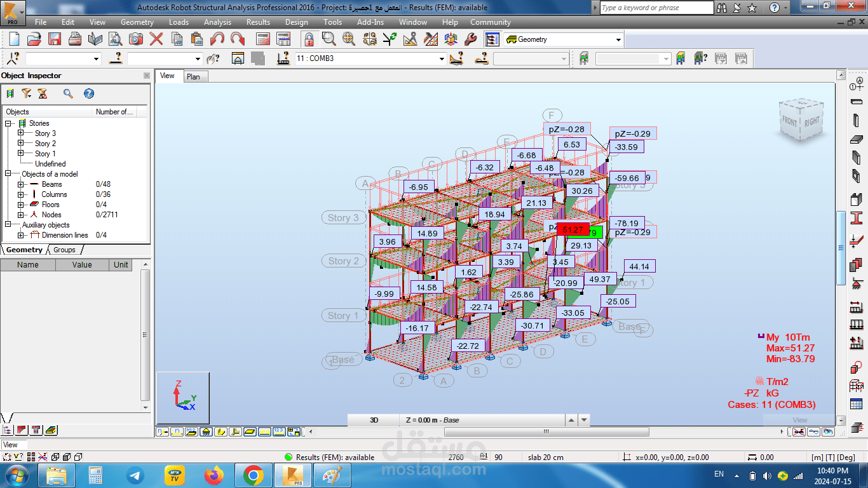
Task: Click the 51.27 red moment label
Action: [573, 229]
